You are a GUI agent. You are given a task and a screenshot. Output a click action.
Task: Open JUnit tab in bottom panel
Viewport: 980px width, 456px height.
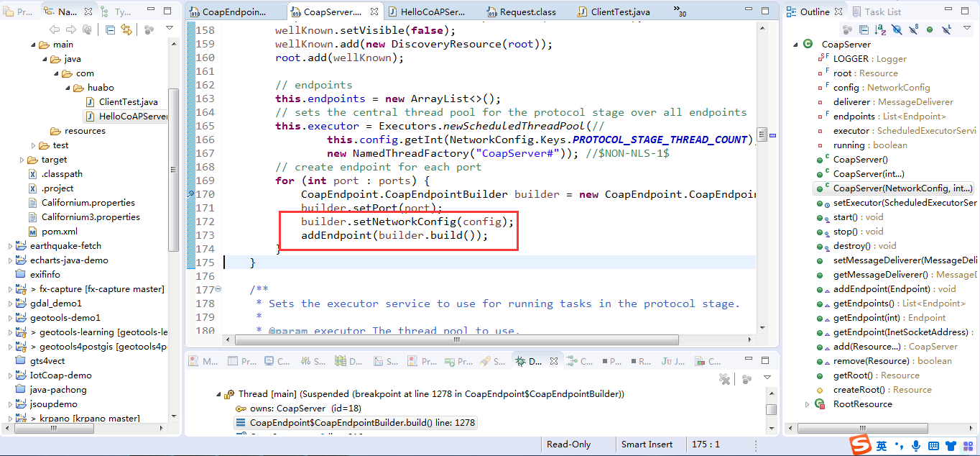(x=673, y=362)
